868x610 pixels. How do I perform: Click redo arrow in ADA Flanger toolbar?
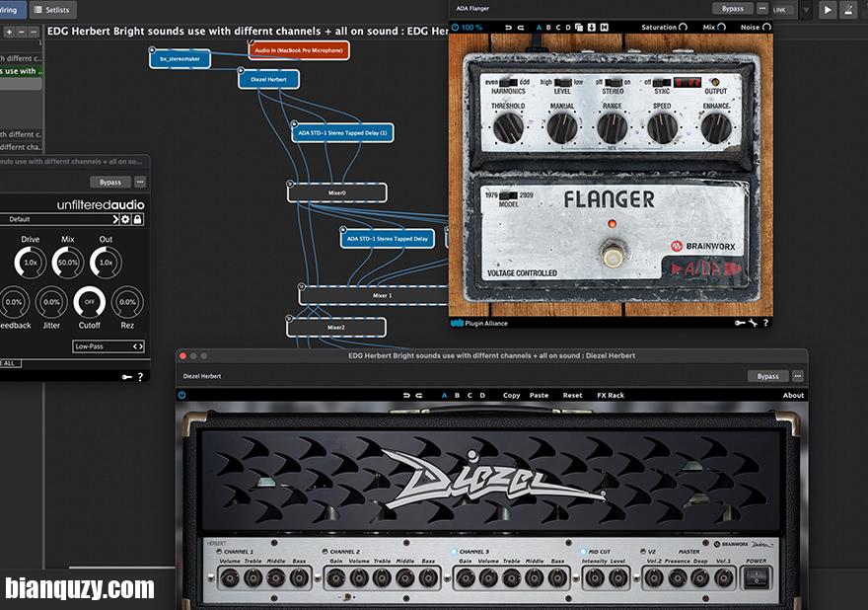pos(521,28)
